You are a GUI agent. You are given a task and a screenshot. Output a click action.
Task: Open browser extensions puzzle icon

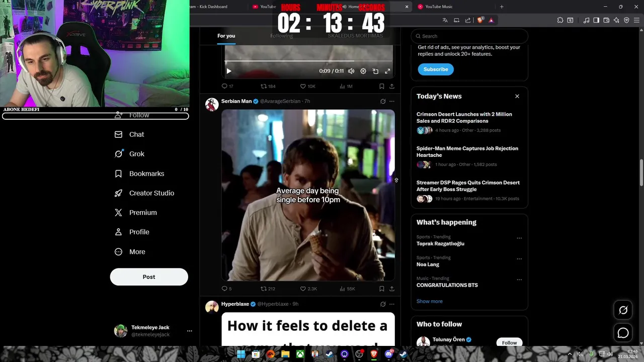pos(560,20)
